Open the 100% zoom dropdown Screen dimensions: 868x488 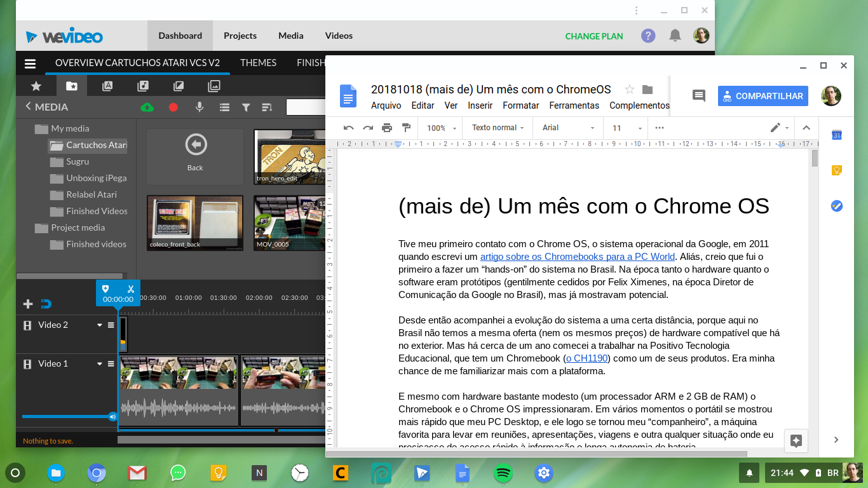click(442, 128)
